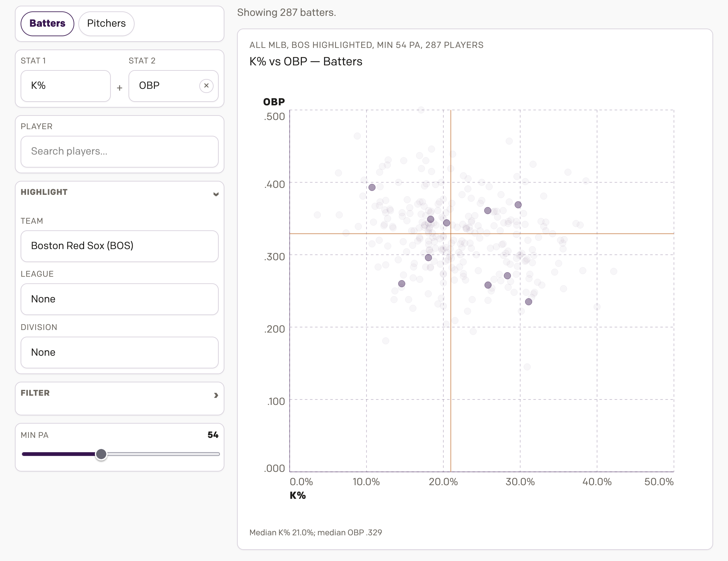Click the highlighted BOS dot farthest left below .300
Screen dimensions: 728x561
click(x=401, y=284)
